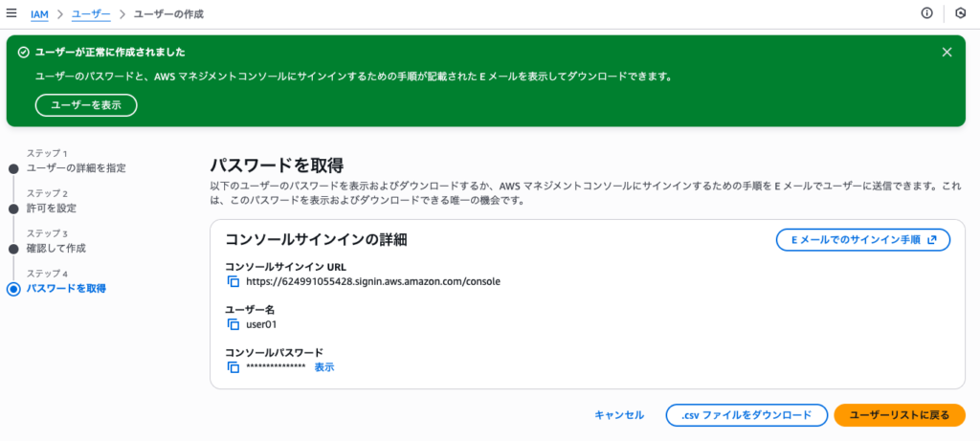
Task: Click ユーザーリストに戻る button
Action: pyautogui.click(x=900, y=415)
